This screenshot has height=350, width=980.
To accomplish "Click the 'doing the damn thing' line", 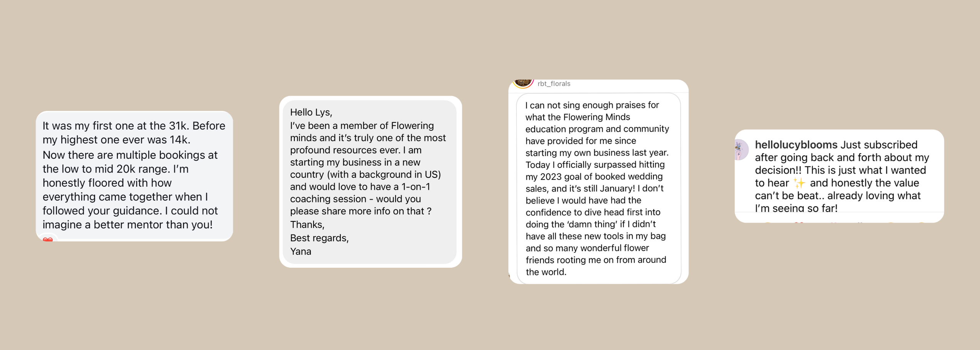I will coord(591,224).
